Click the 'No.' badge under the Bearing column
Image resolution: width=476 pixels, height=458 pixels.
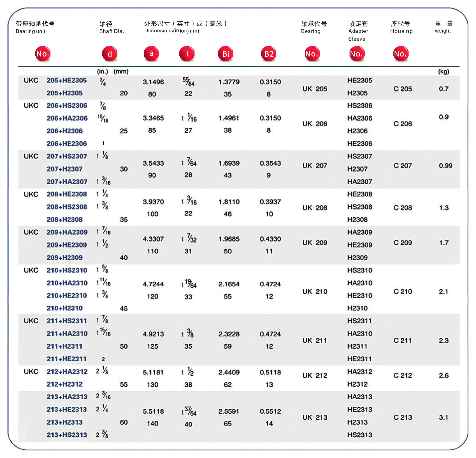(312, 54)
